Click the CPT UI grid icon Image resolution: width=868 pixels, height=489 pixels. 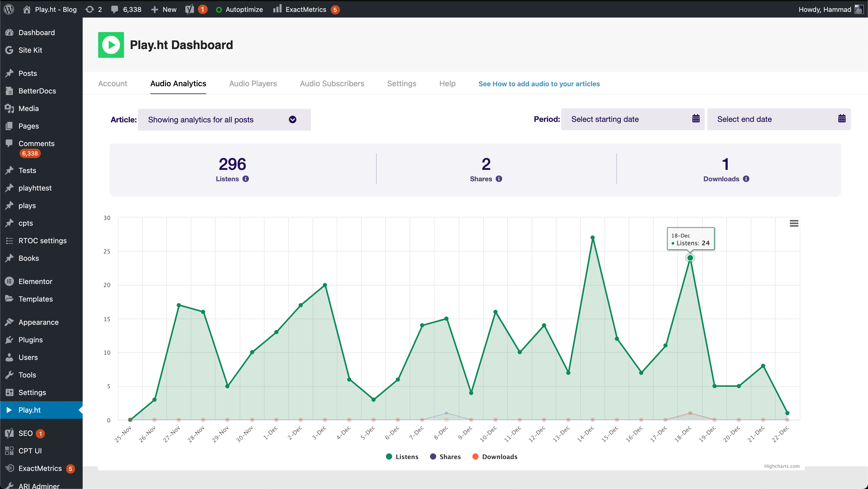(10, 451)
